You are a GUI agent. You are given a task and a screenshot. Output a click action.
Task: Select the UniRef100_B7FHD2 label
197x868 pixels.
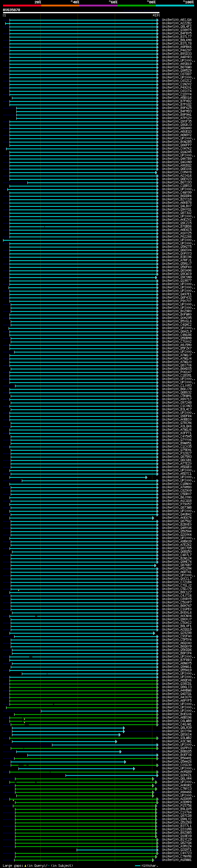(x=177, y=101)
